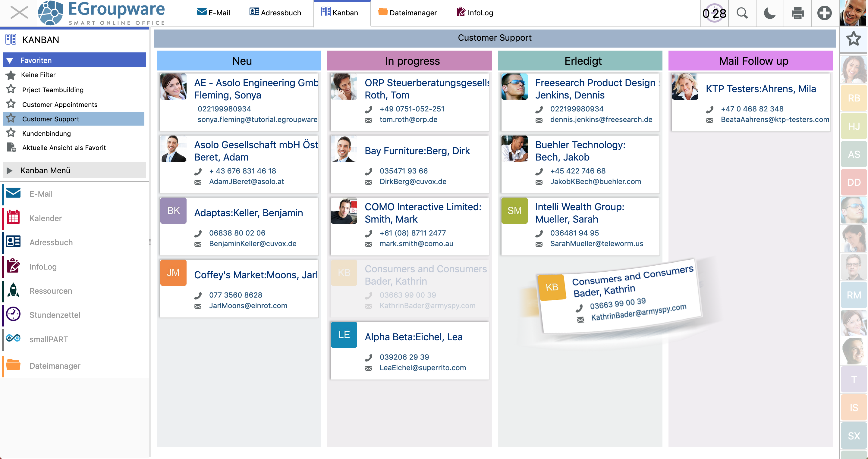Click the printer icon in header
The height and width of the screenshot is (459, 868).
click(797, 13)
